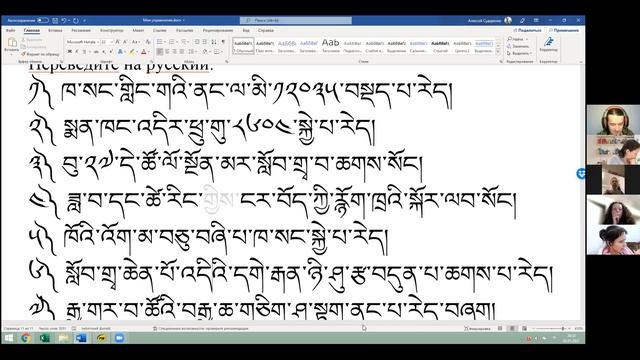Click Заменить (Replace) button
This screenshot has width=640, height=360.
pos(518,46)
